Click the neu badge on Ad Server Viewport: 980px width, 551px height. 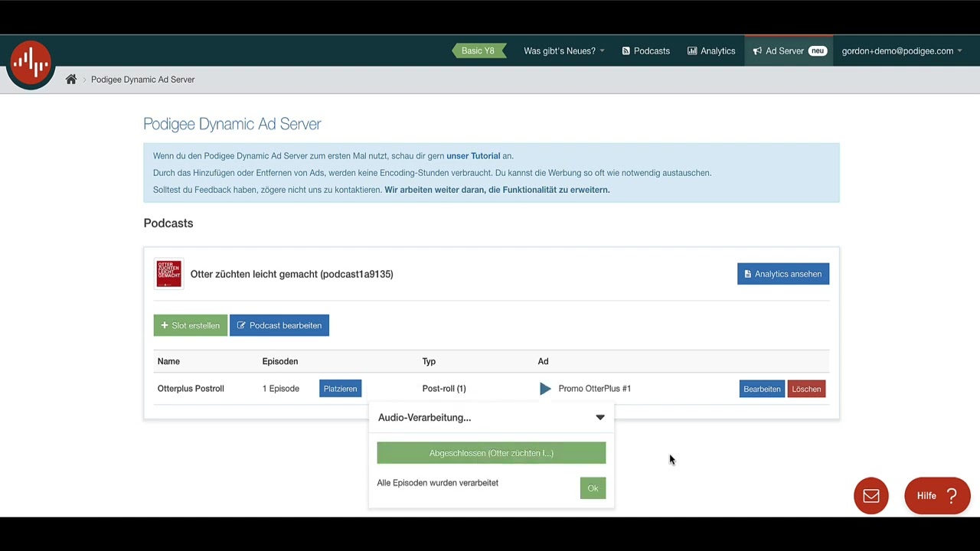coord(818,51)
